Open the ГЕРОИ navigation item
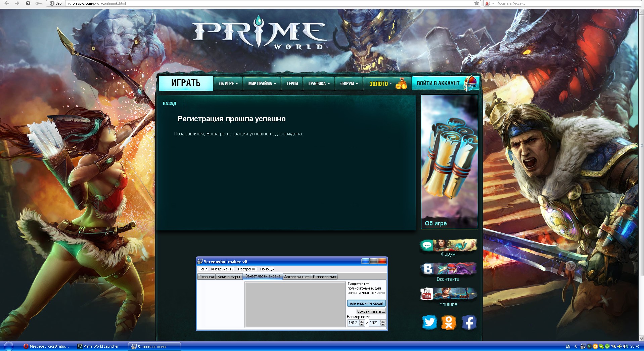The height and width of the screenshot is (351, 644). click(292, 84)
